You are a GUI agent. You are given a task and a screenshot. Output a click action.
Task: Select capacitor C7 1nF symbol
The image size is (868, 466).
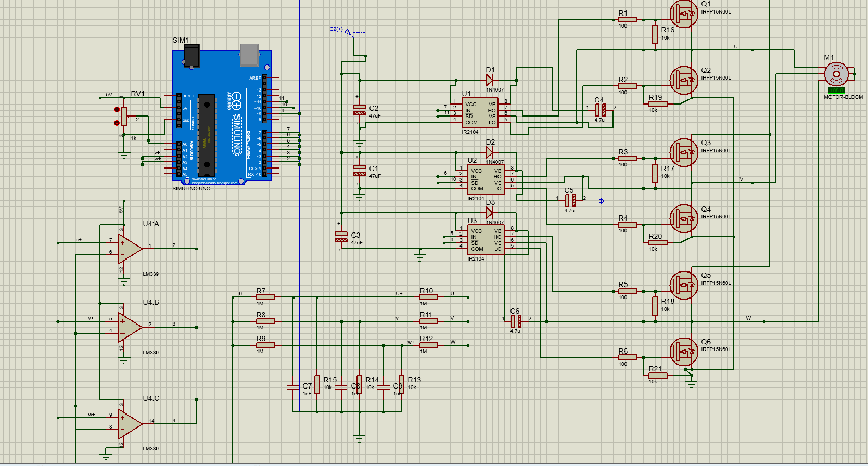click(x=293, y=387)
